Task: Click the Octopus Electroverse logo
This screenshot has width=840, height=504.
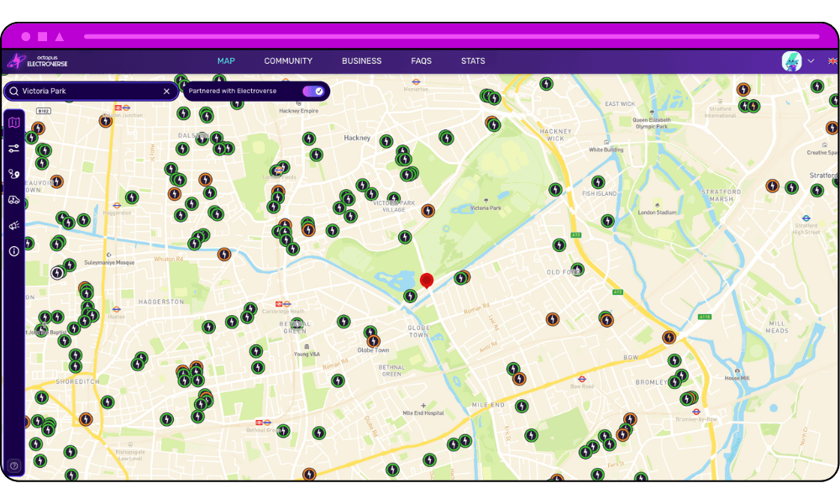Action: click(x=38, y=61)
